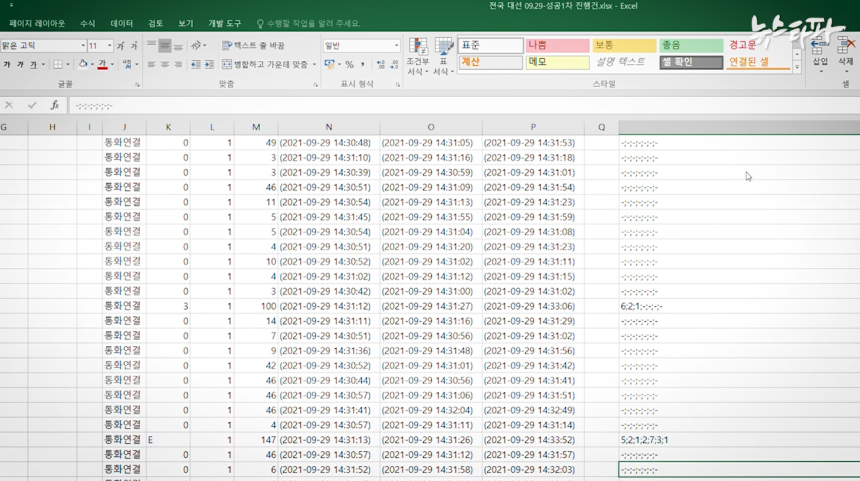Click the accounting number format icon
Screen dimensions: 860x481
[x=329, y=64]
